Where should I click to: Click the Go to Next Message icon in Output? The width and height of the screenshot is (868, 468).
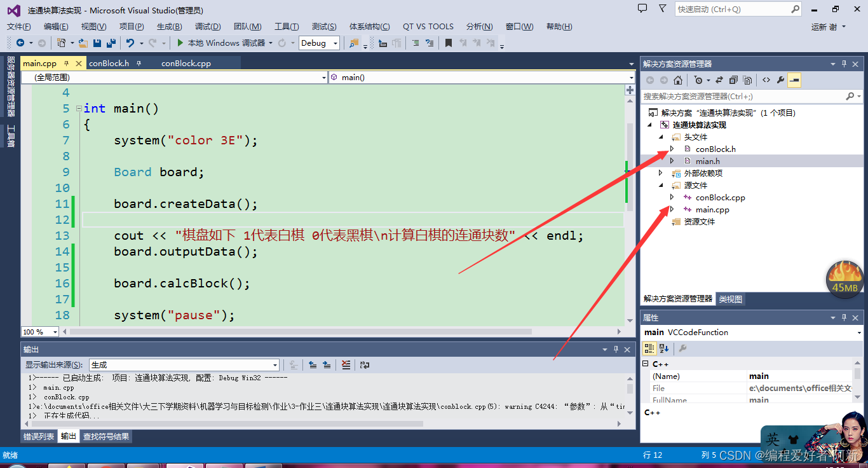pos(327,365)
